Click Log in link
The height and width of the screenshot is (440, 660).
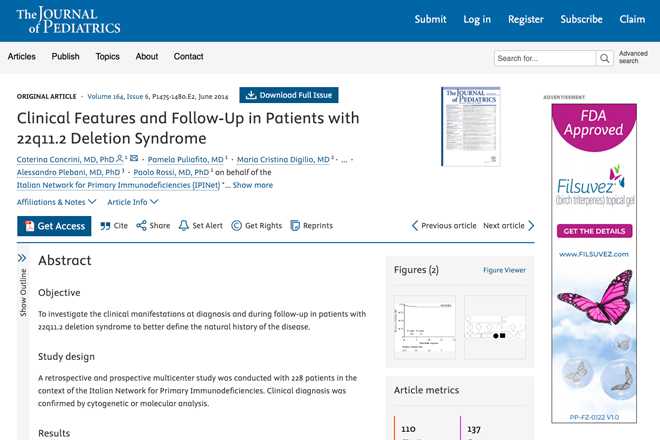pyautogui.click(x=477, y=19)
